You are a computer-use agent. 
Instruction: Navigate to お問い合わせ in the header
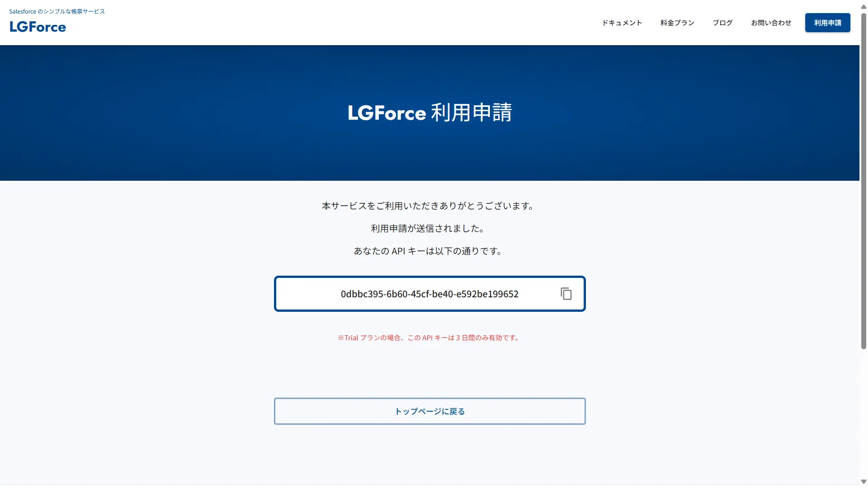[771, 23]
